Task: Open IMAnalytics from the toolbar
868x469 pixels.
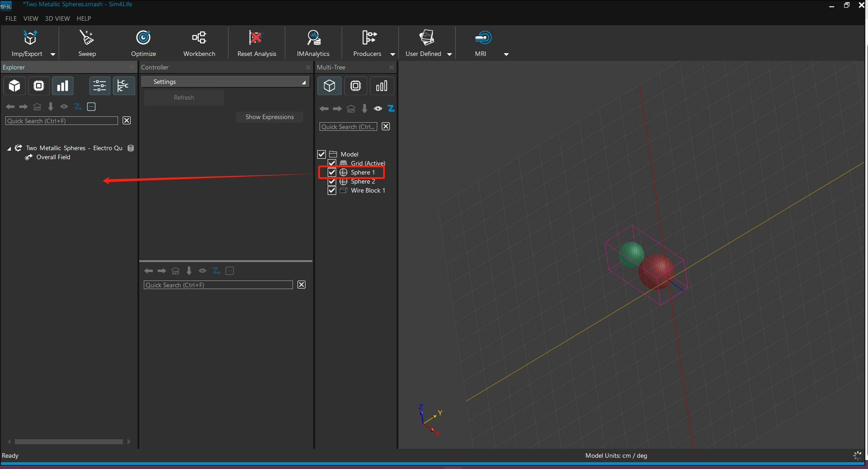Action: click(313, 38)
